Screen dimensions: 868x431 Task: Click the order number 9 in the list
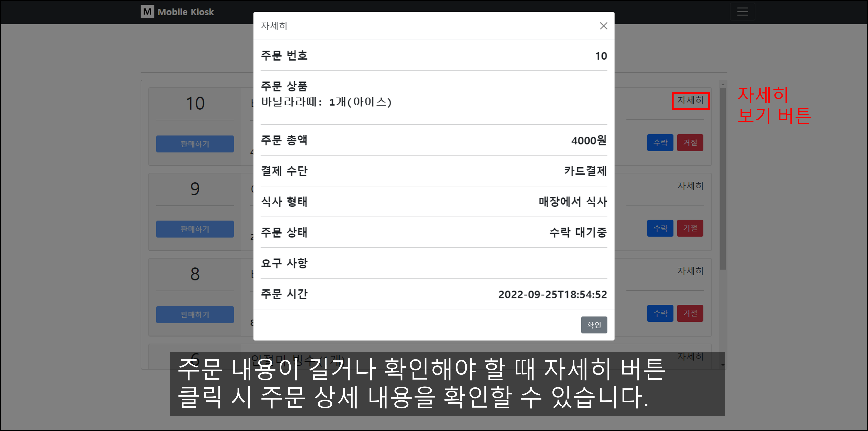tap(195, 189)
